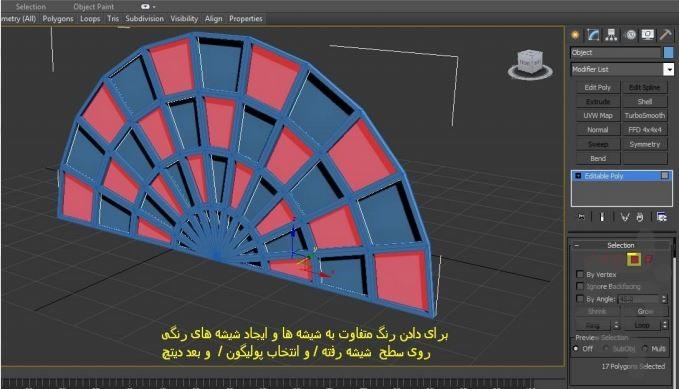Screen dimensions: 679x389
Task: Open the Geometry (All) ribbon panel
Action: click(18, 19)
